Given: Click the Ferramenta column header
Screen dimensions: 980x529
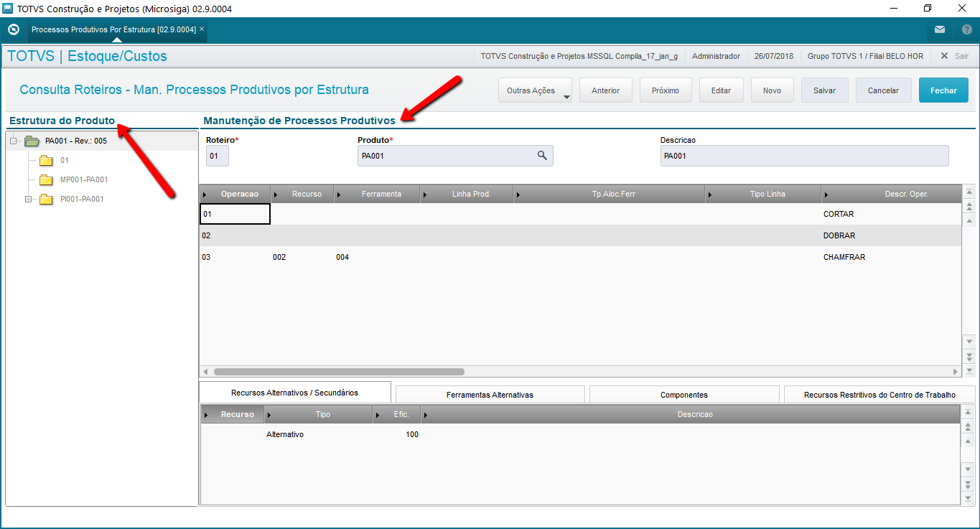Looking at the screenshot, I should pyautogui.click(x=378, y=194).
